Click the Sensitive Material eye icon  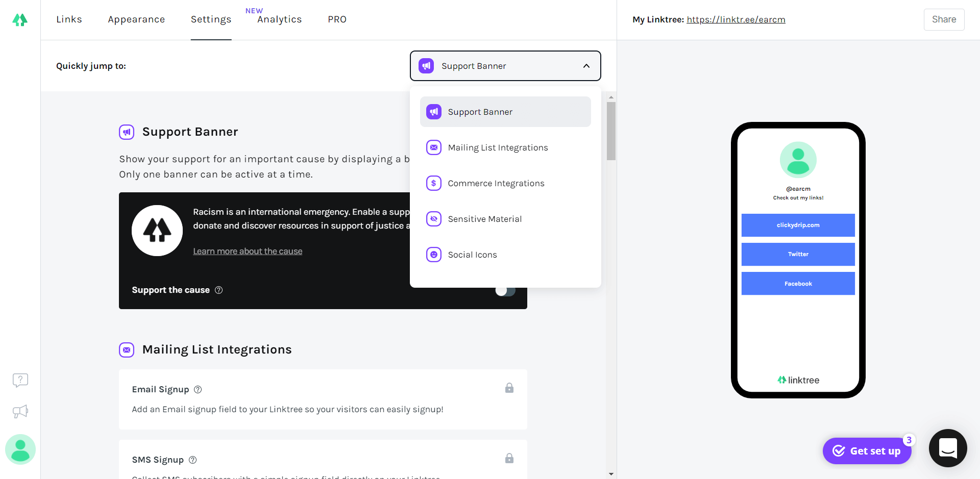434,219
